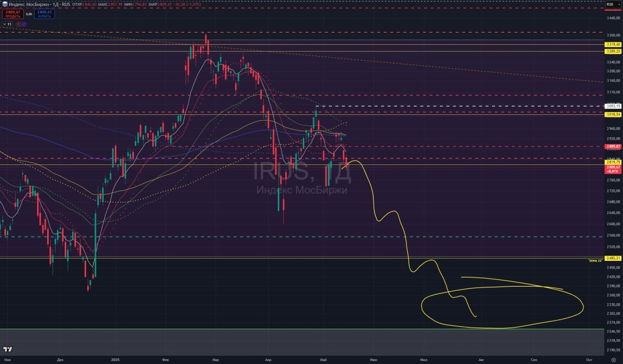Click the ОТКР open value 2846,60

(x=89, y=4)
